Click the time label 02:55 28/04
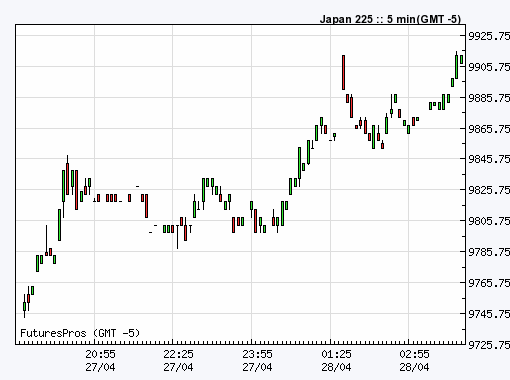 (x=414, y=360)
